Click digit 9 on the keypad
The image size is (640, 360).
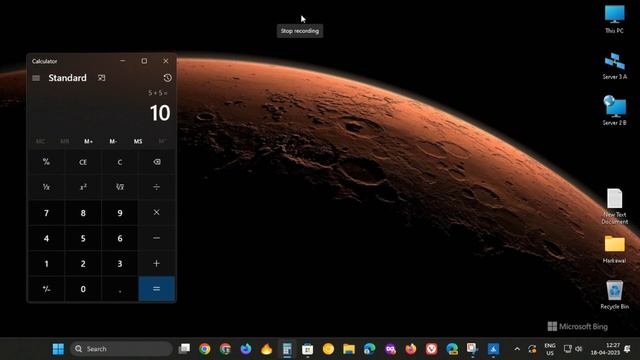120,213
